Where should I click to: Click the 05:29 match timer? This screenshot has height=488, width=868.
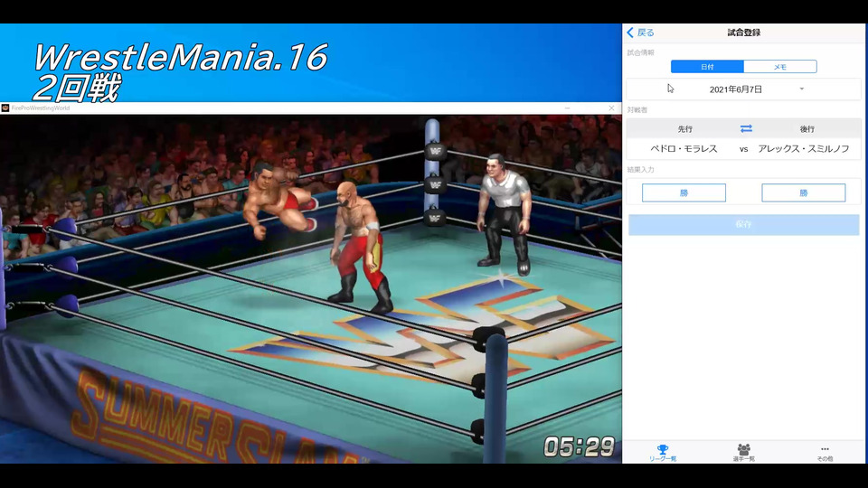579,446
